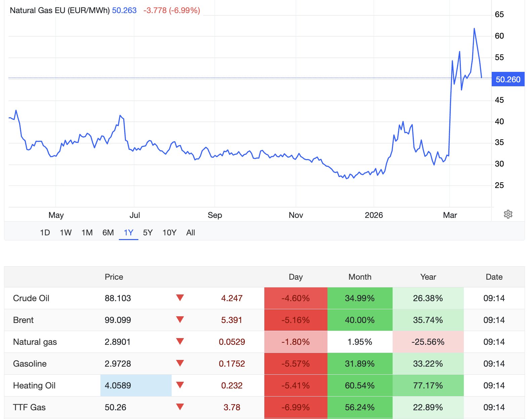
Task: Click highlighted Heating Oil price 4.0589
Action: tap(118, 385)
